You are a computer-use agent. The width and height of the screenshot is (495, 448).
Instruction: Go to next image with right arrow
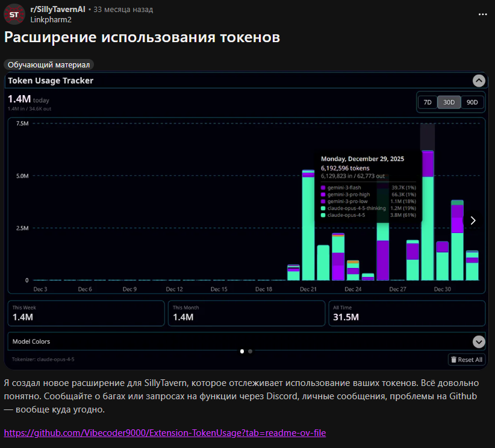click(473, 220)
